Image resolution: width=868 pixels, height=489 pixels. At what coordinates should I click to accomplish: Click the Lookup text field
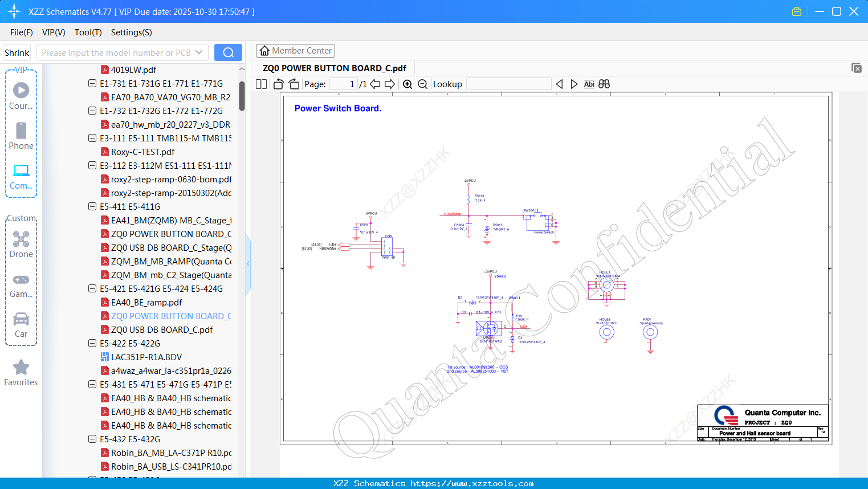point(509,84)
